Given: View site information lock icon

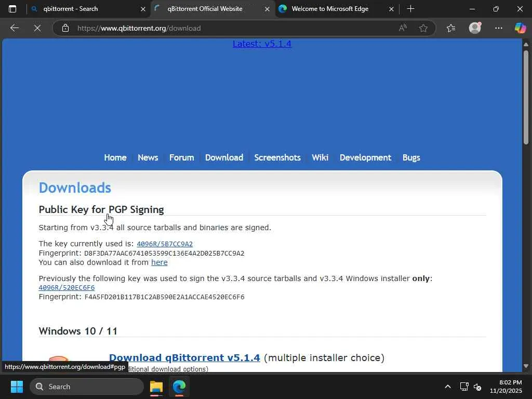Looking at the screenshot, I should 65,28.
